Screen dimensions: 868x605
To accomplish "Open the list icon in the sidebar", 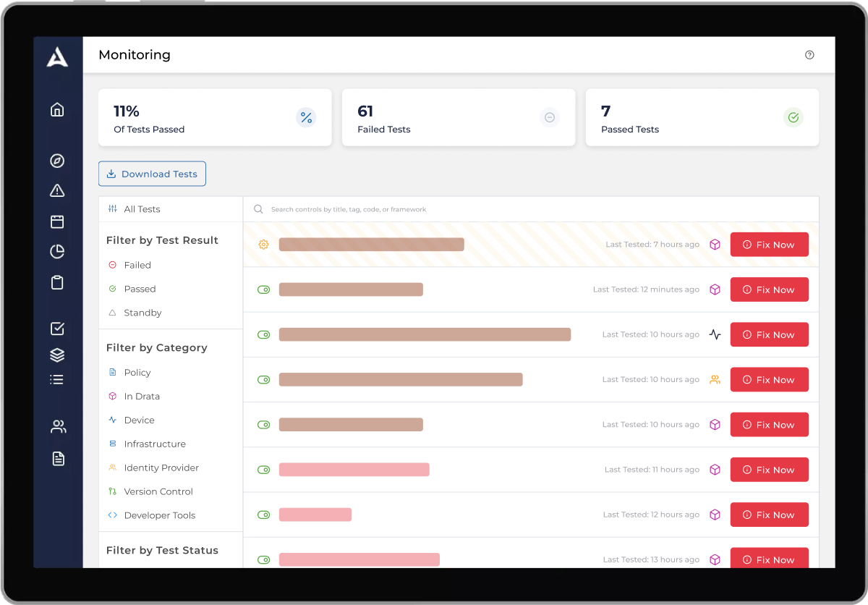I will click(x=57, y=379).
